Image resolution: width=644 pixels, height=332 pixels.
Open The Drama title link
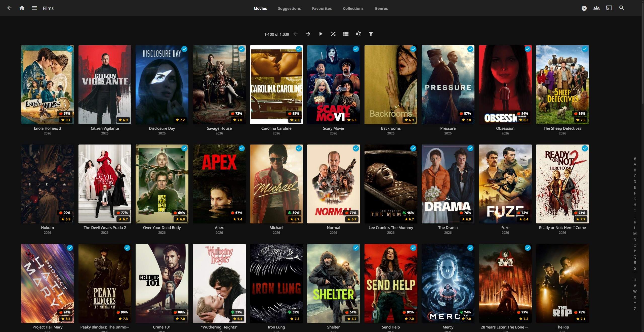(448, 228)
